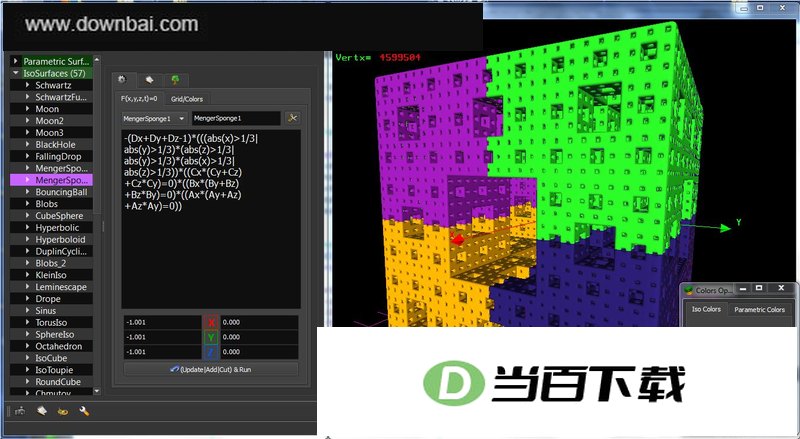Open the gear-icon settings tab

122,80
